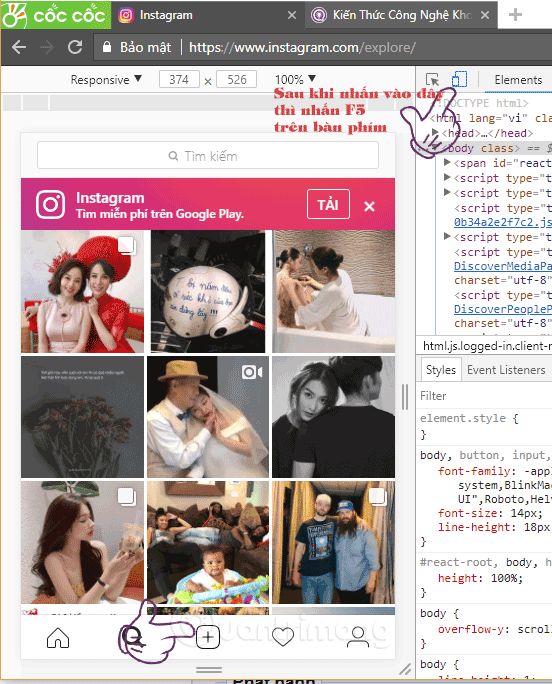The image size is (552, 684).
Task: Open the activity heart icon
Action: click(x=283, y=638)
